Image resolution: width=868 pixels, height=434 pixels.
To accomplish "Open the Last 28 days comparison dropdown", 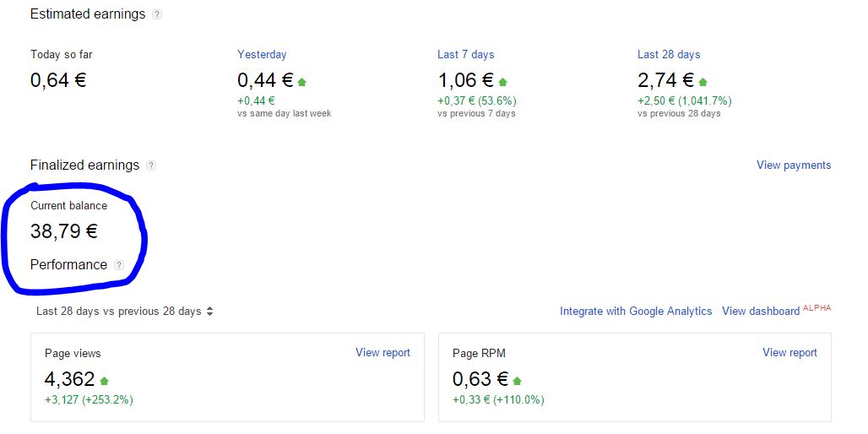I will tap(125, 311).
